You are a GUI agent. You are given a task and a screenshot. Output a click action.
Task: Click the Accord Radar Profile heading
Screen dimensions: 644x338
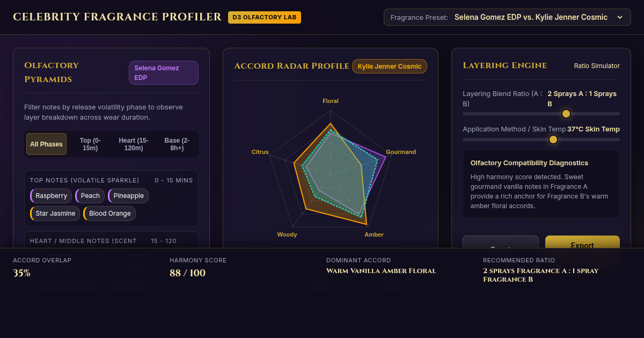(x=292, y=66)
